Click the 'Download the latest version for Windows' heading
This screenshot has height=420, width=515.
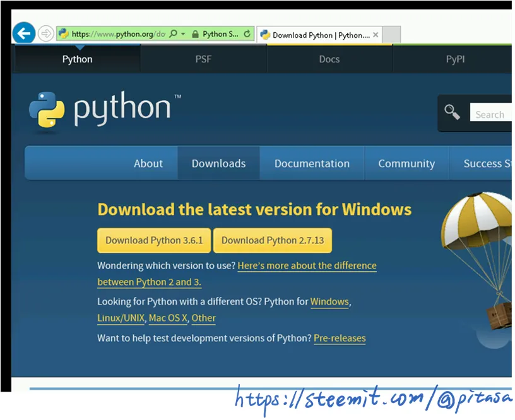tap(254, 209)
